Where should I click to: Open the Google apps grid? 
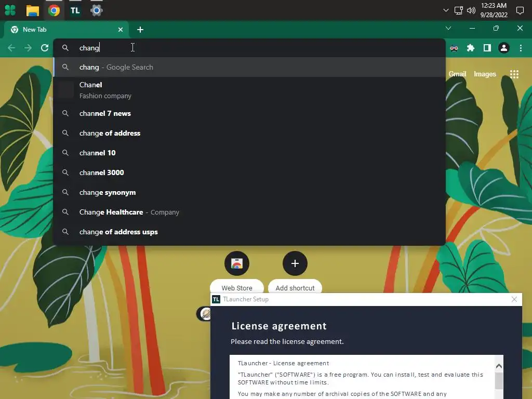[x=514, y=74]
